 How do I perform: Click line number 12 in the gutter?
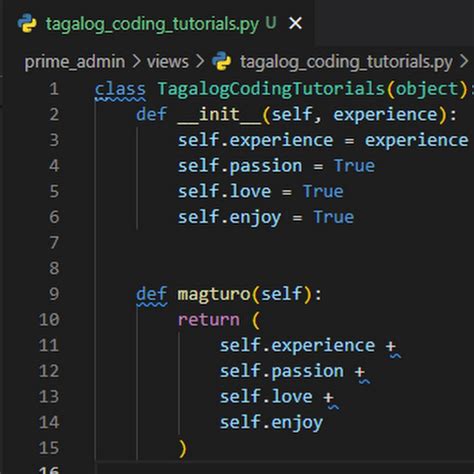pos(49,371)
